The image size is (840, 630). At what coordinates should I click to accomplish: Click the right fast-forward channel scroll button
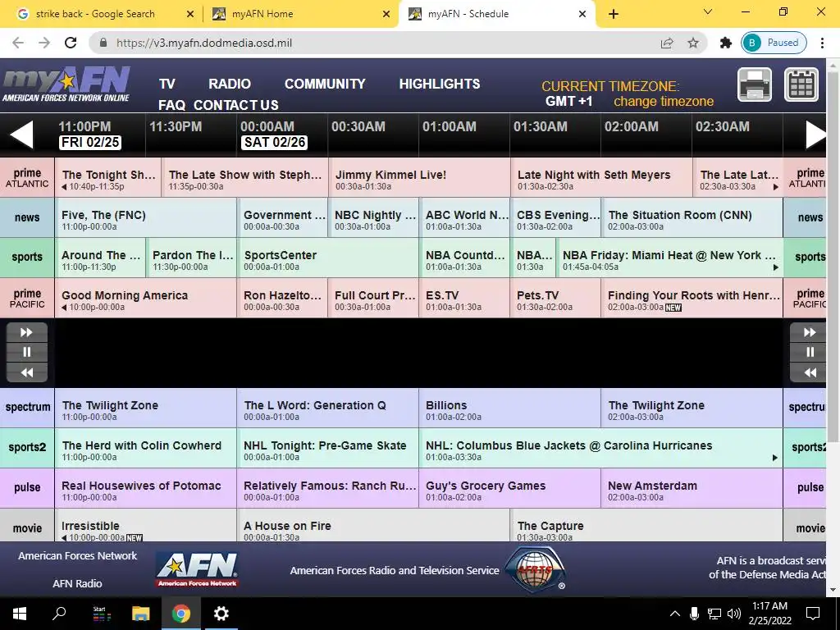810,332
